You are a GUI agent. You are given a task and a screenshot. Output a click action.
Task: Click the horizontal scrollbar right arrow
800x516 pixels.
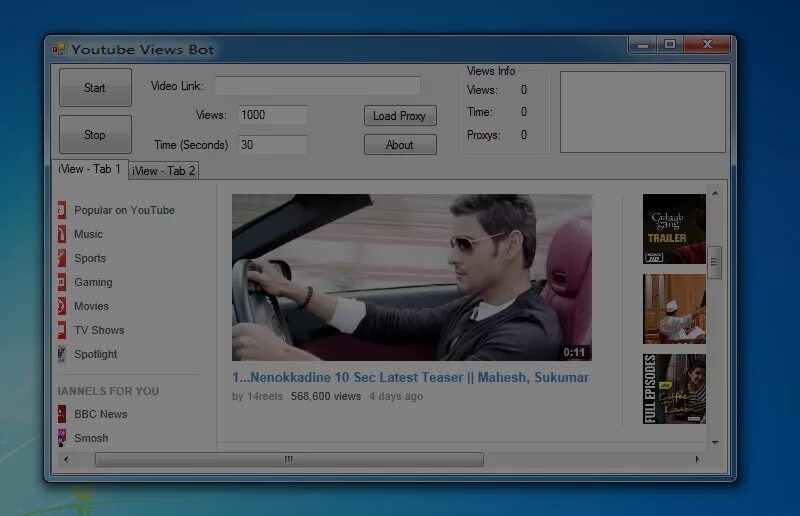tap(697, 459)
